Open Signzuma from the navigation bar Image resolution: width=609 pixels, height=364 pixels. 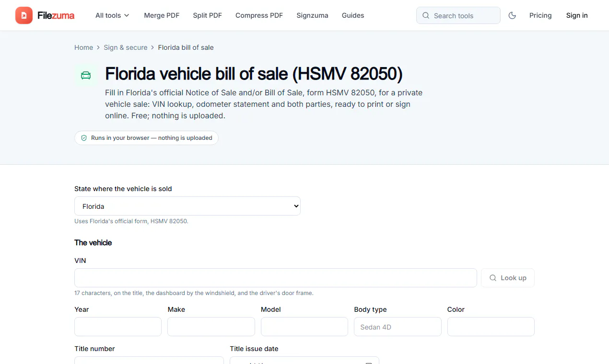pos(312,15)
